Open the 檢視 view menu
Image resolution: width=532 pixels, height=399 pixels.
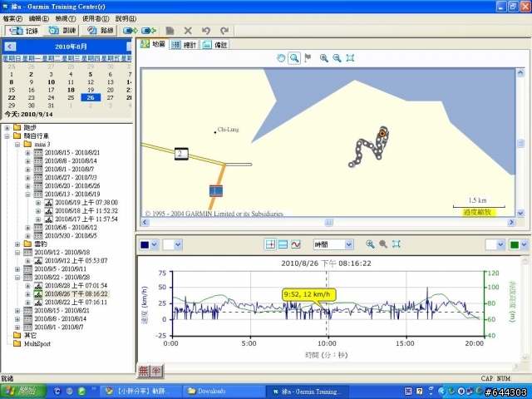(66, 18)
